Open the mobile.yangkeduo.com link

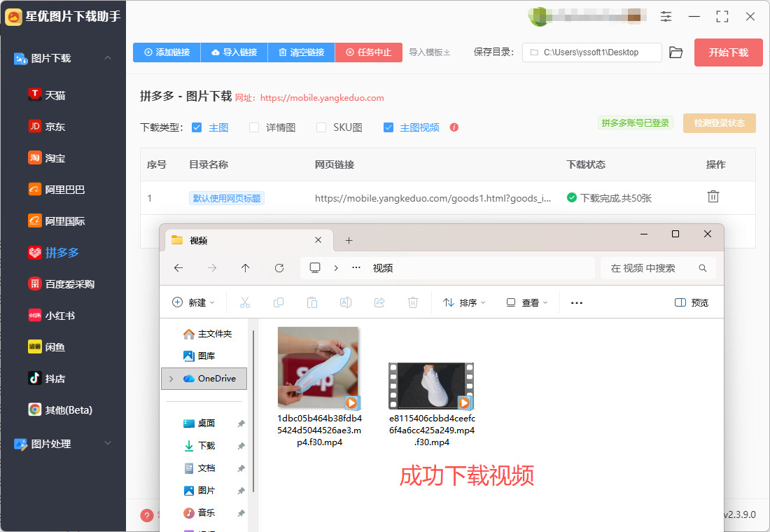point(322,98)
